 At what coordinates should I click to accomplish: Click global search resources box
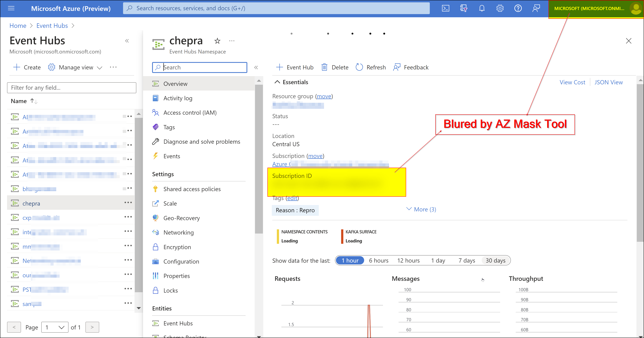[x=276, y=8]
